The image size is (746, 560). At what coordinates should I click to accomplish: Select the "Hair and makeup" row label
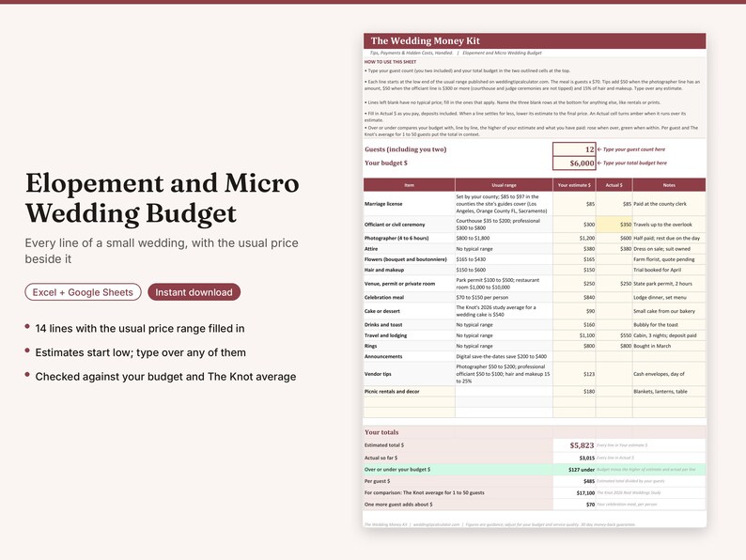pos(384,270)
